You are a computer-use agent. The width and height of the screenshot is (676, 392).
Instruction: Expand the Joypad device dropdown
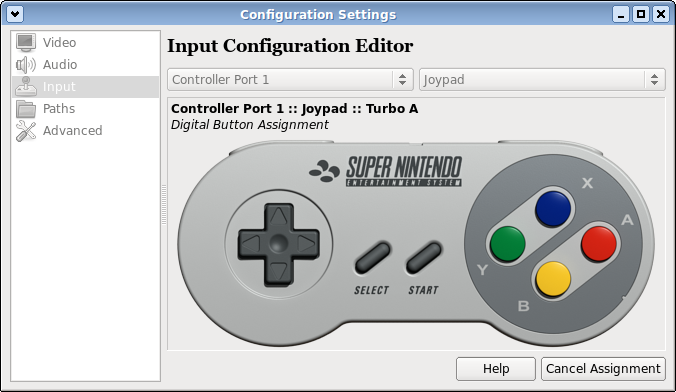tap(542, 79)
